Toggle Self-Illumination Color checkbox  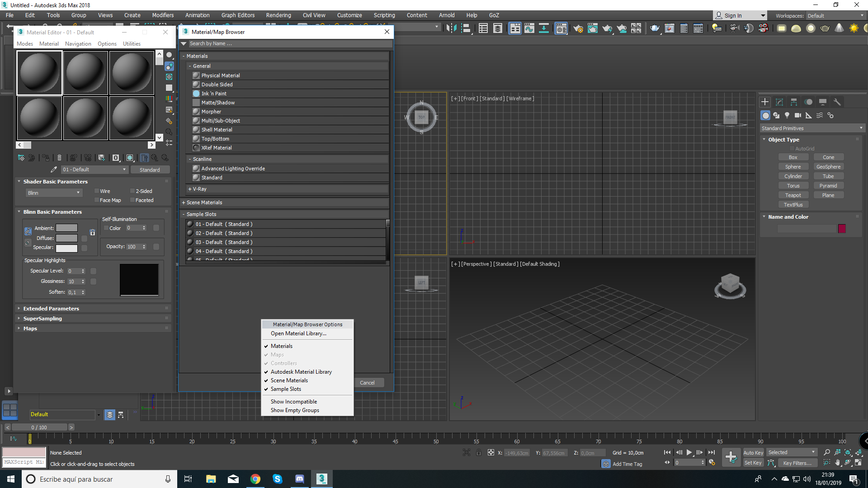[106, 228]
